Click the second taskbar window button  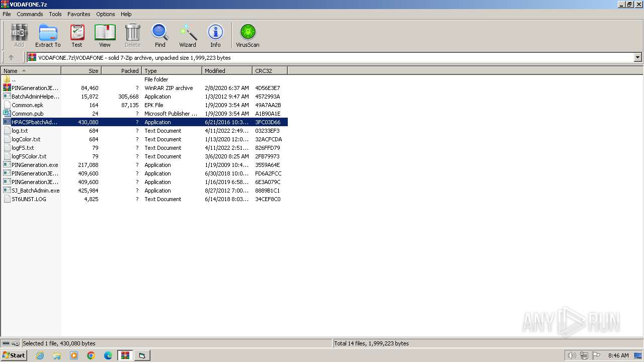pyautogui.click(x=142, y=355)
